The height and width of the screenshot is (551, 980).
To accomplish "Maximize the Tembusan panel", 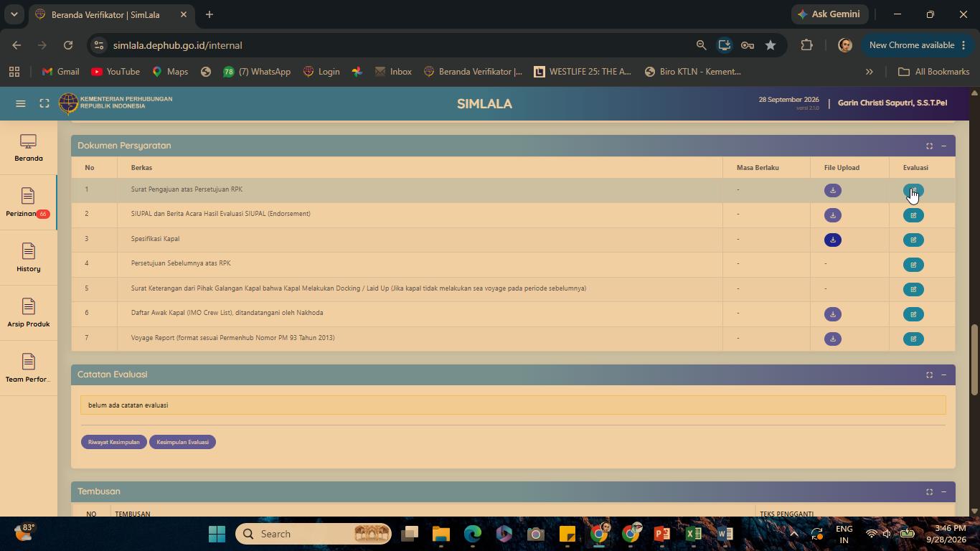I will point(929,491).
